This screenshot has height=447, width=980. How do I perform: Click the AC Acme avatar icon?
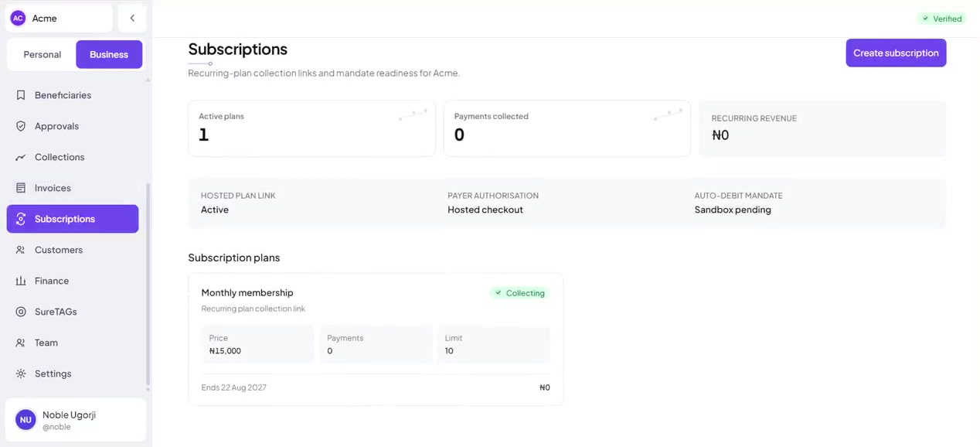coord(18,18)
